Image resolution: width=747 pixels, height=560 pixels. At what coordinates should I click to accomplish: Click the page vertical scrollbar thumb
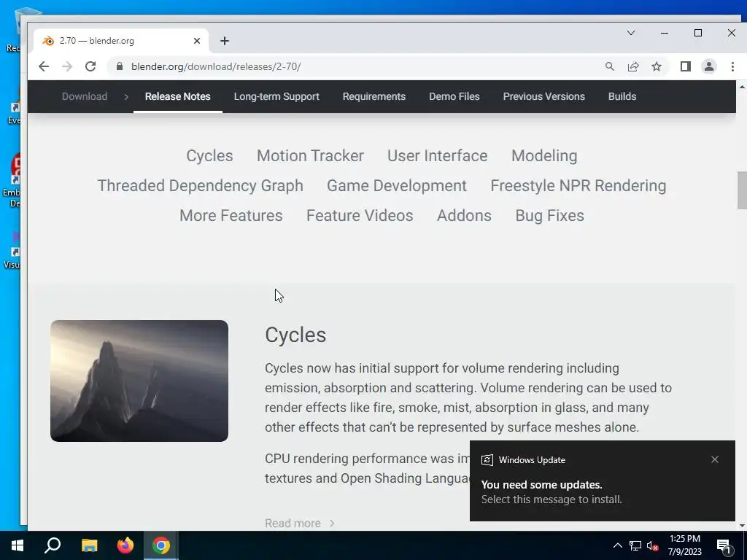pyautogui.click(x=741, y=190)
